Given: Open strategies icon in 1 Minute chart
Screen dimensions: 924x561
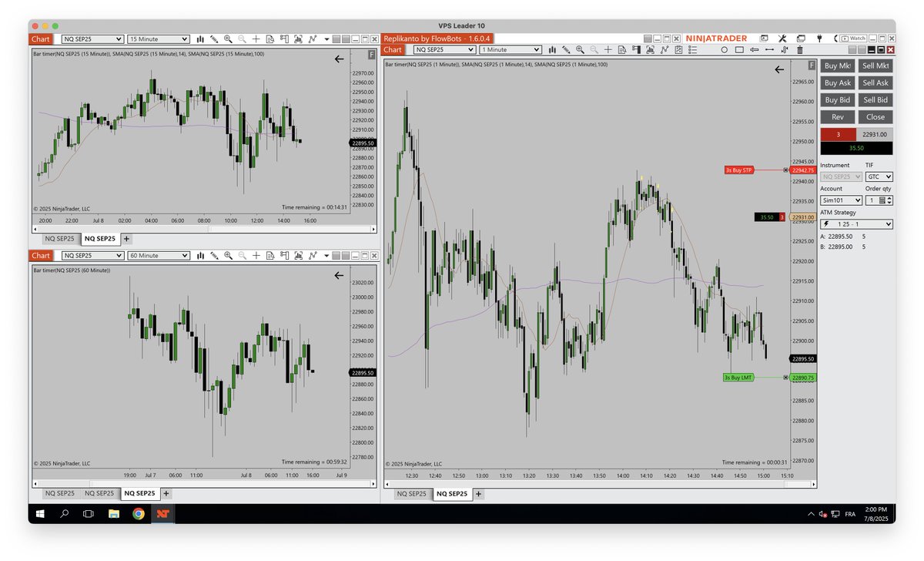Looking at the screenshot, I should point(664,49).
